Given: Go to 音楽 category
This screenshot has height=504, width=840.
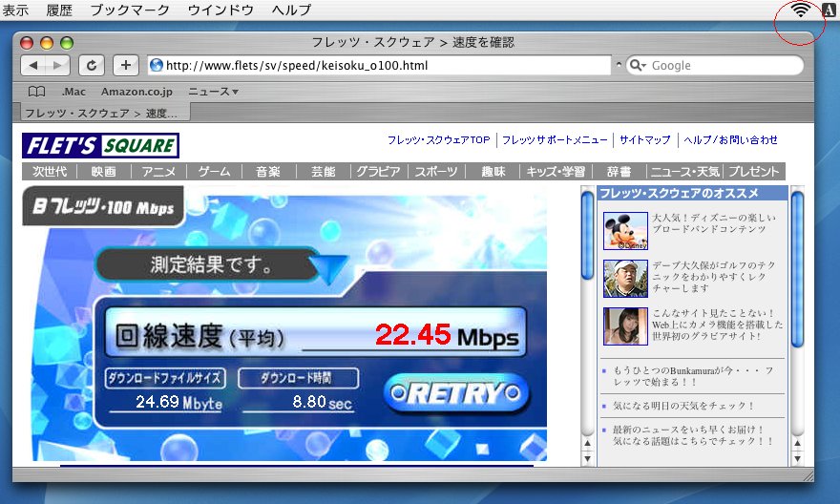Looking at the screenshot, I should [268, 172].
